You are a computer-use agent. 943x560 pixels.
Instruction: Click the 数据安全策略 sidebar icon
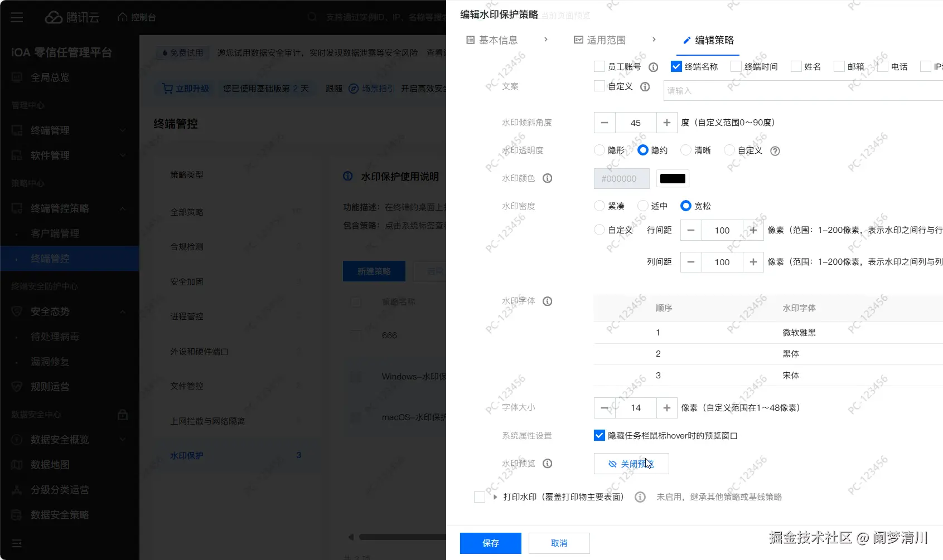click(x=17, y=515)
